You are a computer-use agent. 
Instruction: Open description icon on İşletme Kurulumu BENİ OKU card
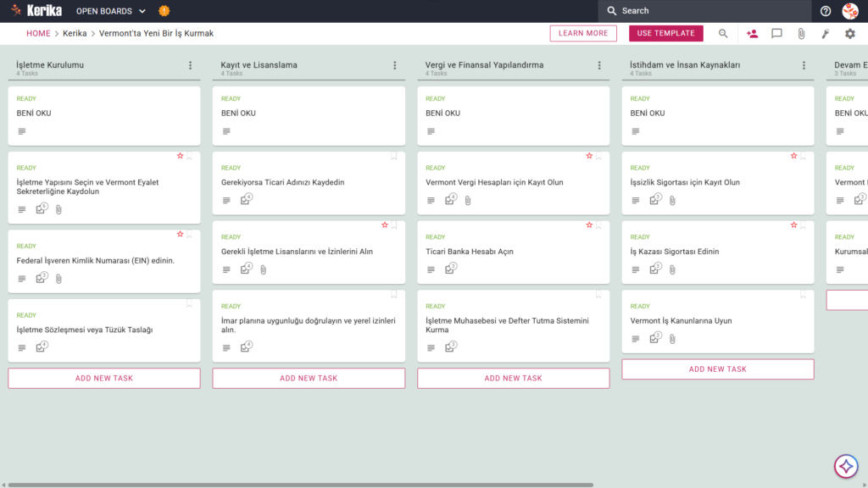(x=21, y=131)
